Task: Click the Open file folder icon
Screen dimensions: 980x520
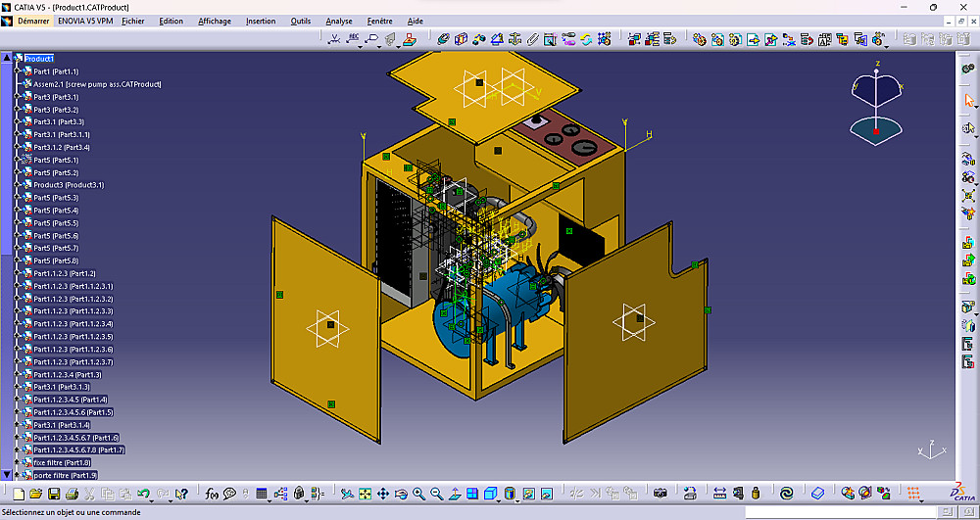Action: click(37, 494)
